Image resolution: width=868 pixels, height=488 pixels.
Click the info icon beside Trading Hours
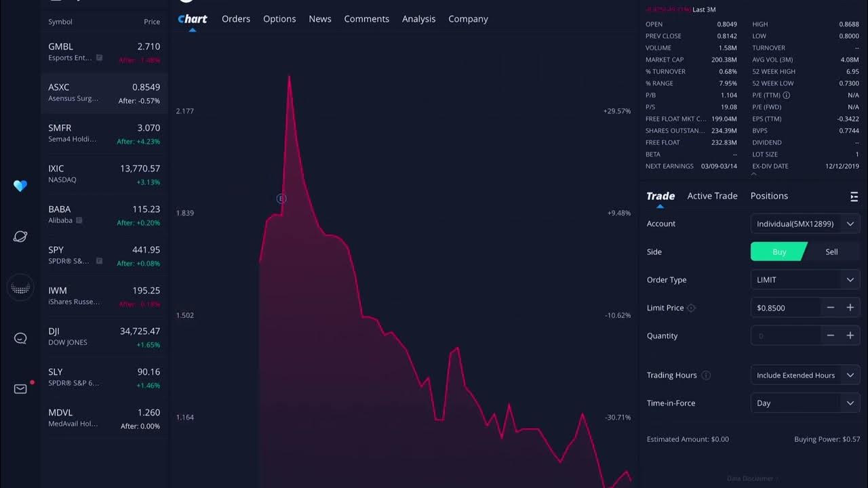[706, 375]
